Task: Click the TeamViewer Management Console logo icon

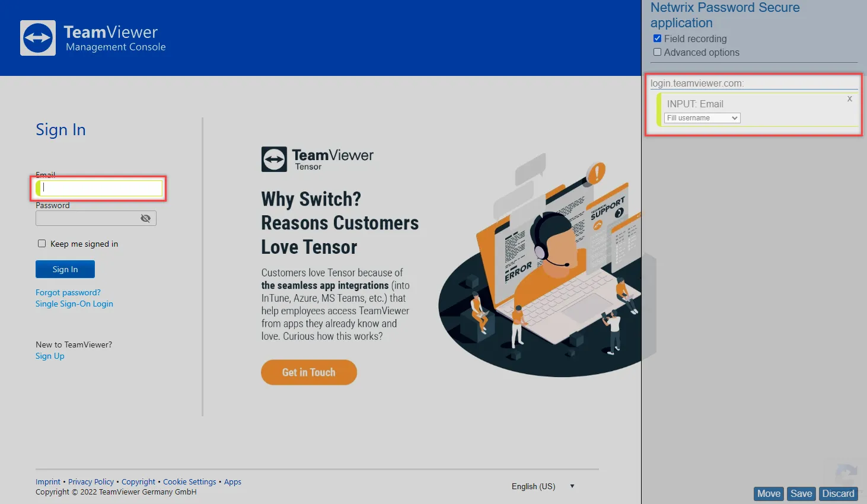Action: coord(38,38)
